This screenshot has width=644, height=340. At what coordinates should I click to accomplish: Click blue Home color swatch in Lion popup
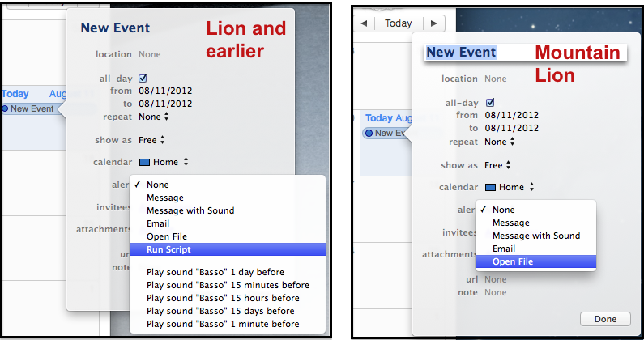144,162
